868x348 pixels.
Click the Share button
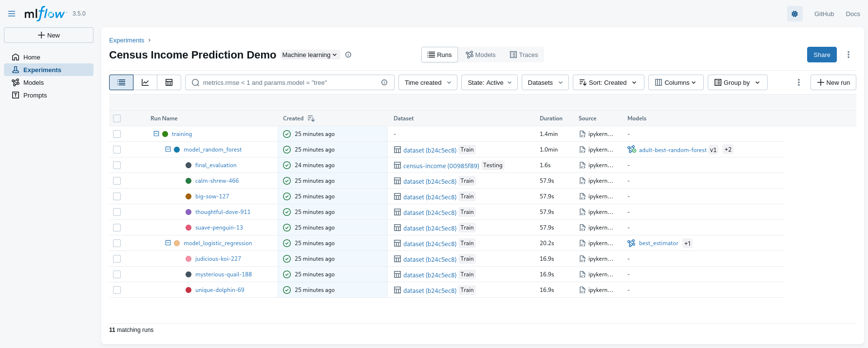point(821,55)
